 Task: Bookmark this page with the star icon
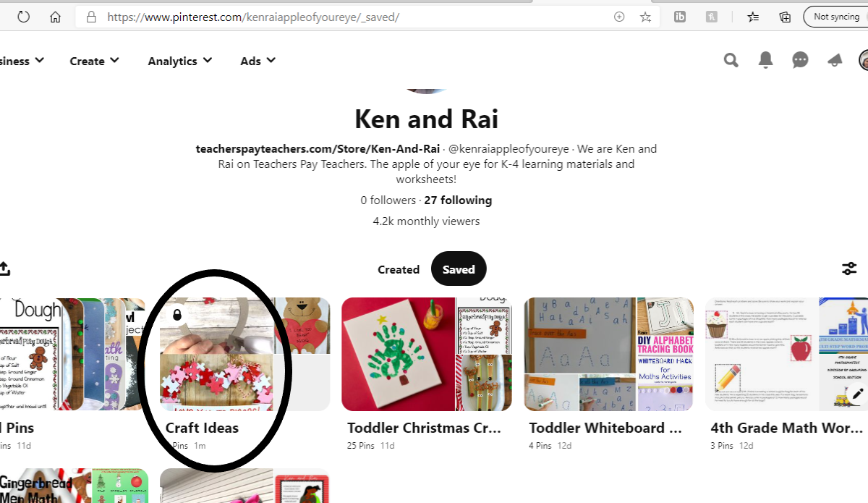645,17
